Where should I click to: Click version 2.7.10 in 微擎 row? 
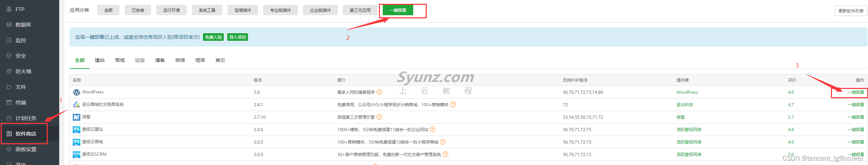260,117
